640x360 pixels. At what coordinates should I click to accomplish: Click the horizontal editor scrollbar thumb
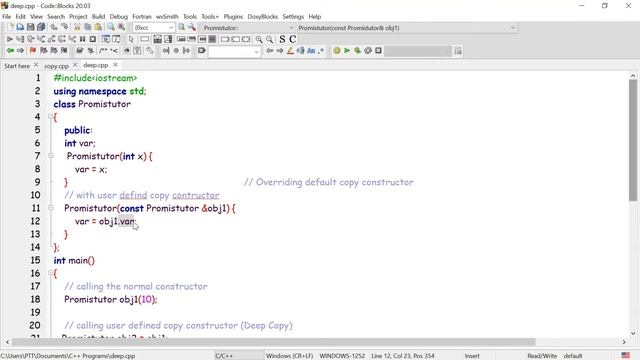click(x=273, y=342)
